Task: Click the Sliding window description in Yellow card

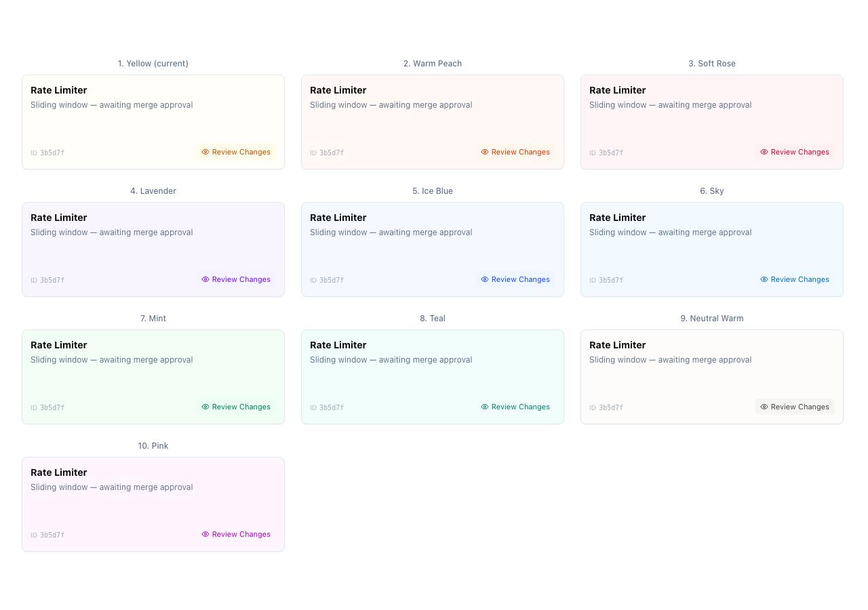Action: pos(112,105)
